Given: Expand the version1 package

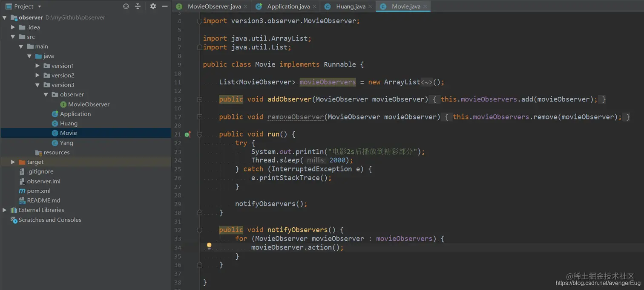Looking at the screenshot, I should click(x=37, y=66).
